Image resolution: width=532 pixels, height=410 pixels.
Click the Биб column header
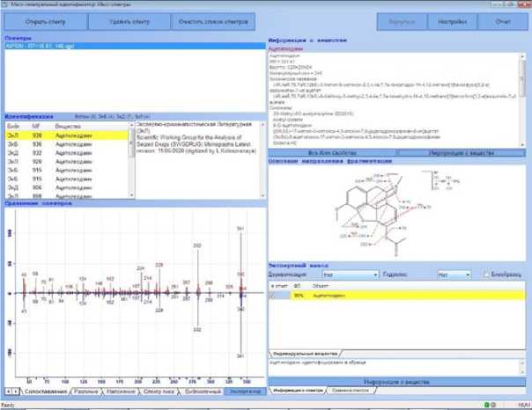click(14, 127)
